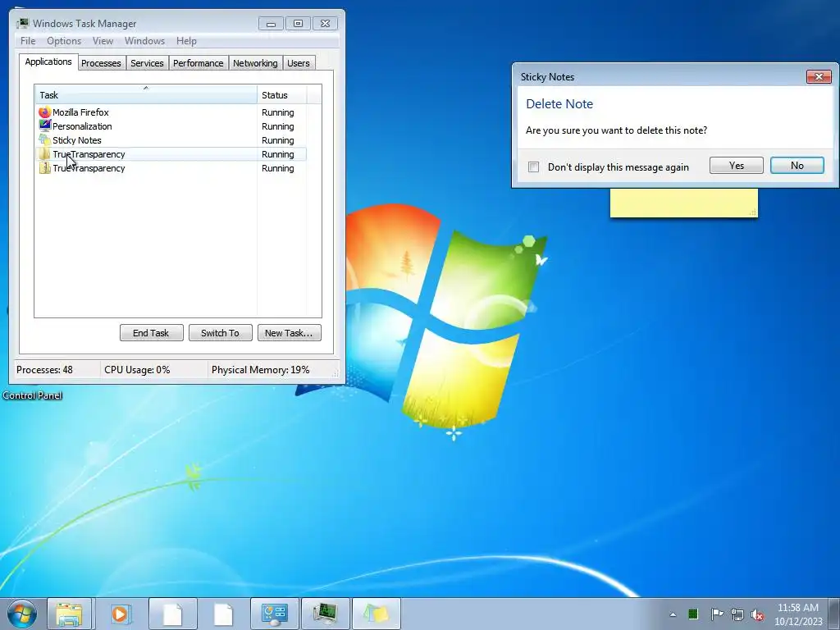Click Processes: 48 status bar entry
840x630 pixels.
44,370
